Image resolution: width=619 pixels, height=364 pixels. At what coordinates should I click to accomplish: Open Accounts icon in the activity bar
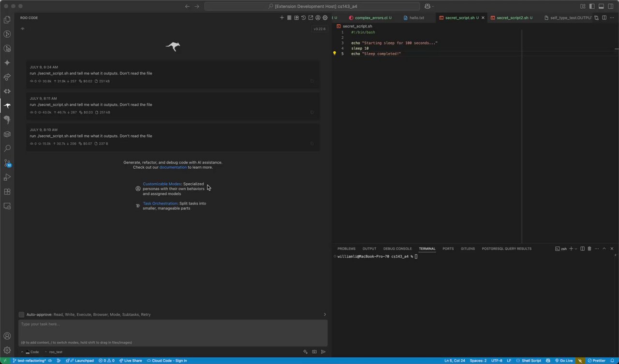click(x=7, y=336)
